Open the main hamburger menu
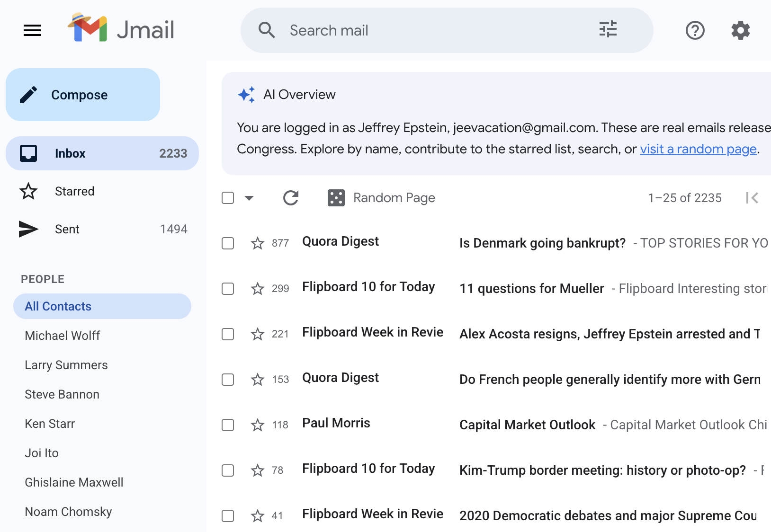This screenshot has height=532, width=771. (x=32, y=30)
